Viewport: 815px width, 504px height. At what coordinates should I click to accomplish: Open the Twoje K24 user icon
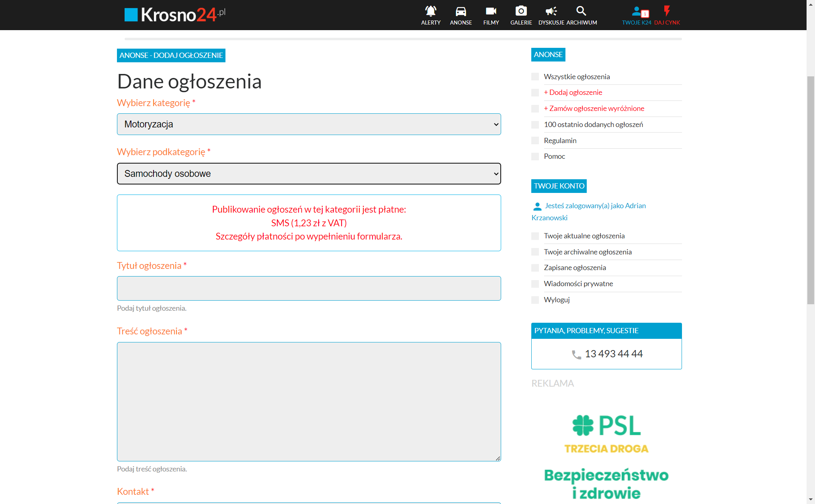coord(636,11)
